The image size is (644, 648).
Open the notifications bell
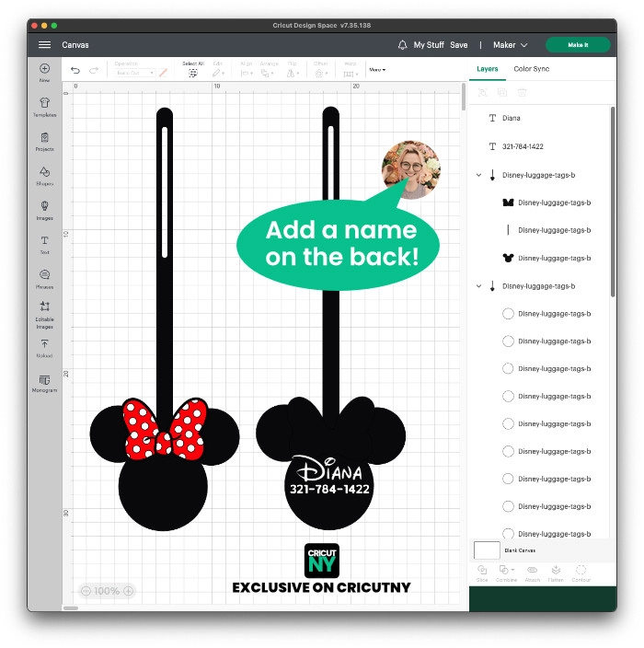(x=402, y=45)
